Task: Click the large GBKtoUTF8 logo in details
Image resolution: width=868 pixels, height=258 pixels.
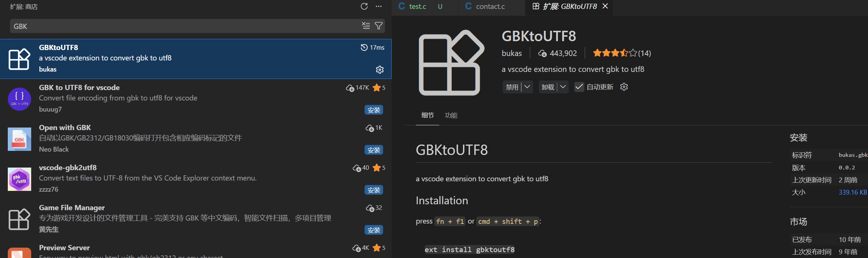Action: click(x=451, y=63)
